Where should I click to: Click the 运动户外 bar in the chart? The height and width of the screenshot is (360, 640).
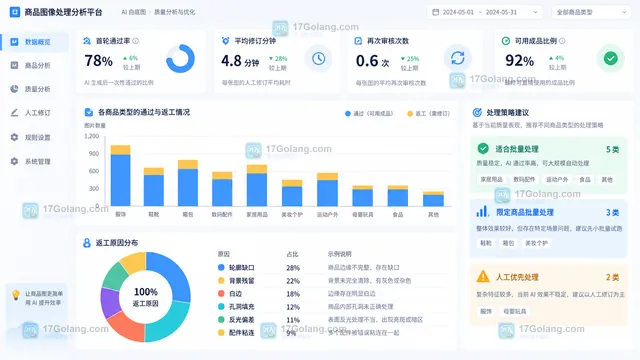(x=327, y=190)
